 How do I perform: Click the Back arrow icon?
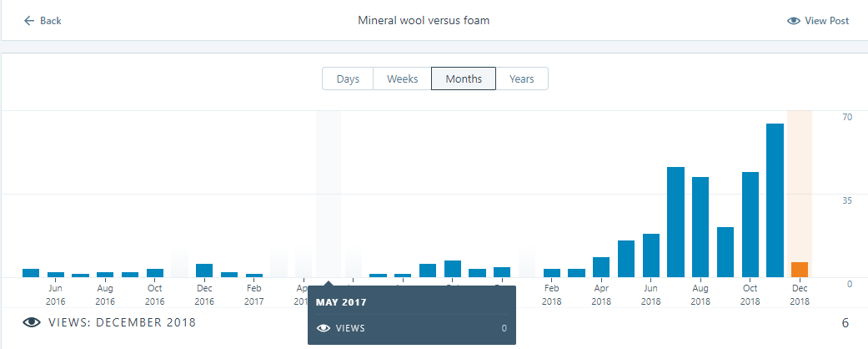pos(29,20)
